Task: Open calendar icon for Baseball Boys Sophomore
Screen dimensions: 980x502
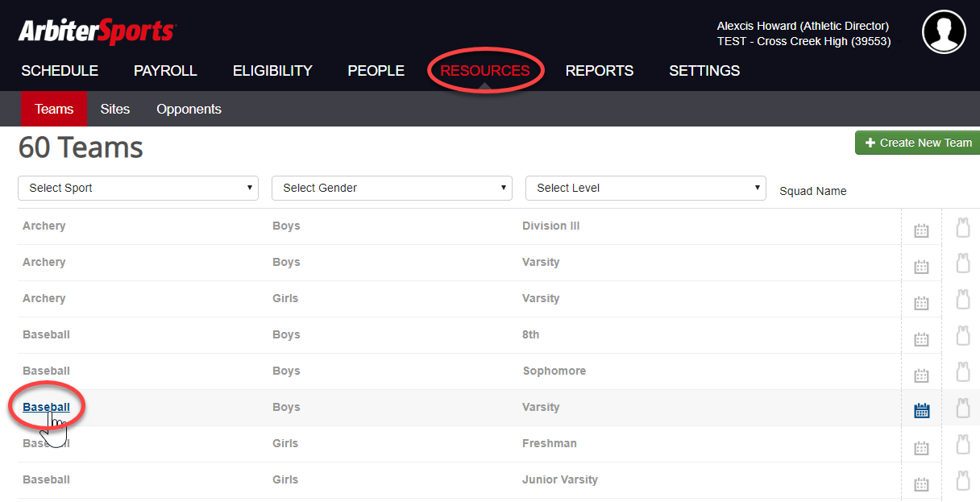Action: tap(921, 376)
